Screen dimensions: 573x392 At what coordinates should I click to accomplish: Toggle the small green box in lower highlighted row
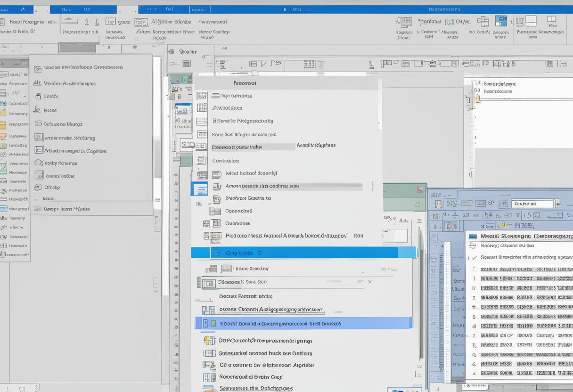tap(213, 324)
